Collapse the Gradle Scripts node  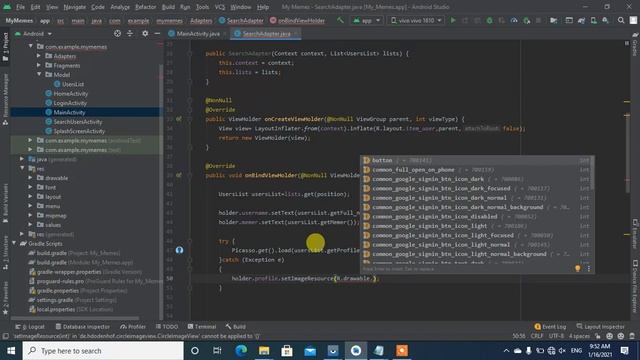[14, 243]
